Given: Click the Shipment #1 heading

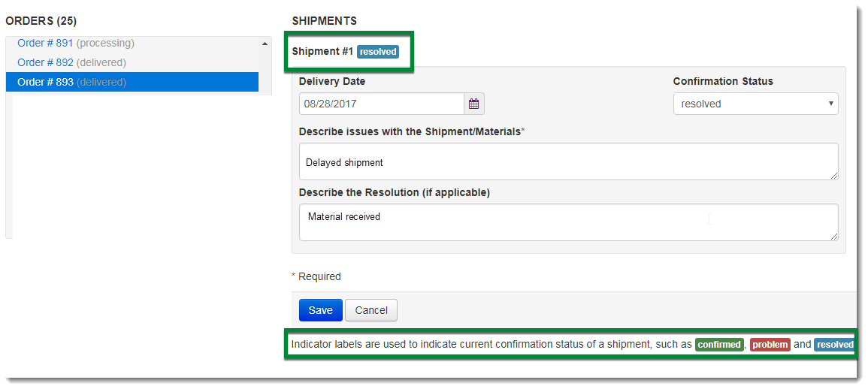Looking at the screenshot, I should coord(322,53).
